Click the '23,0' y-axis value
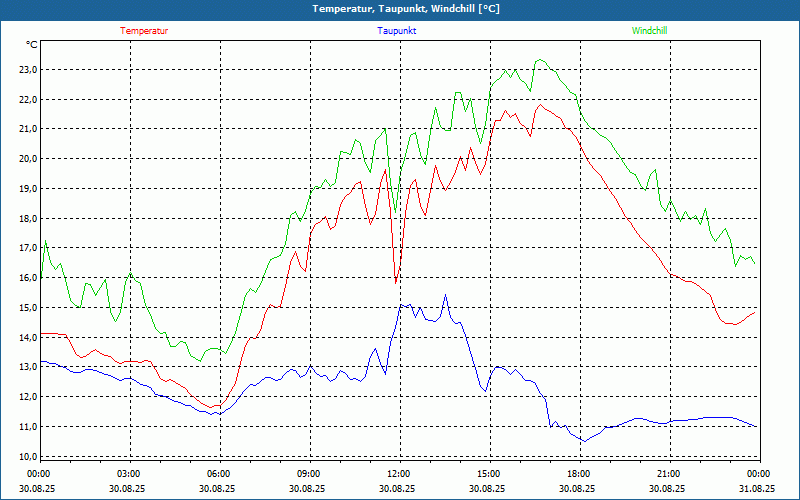Viewport: 800px width, 500px height. (x=28, y=70)
